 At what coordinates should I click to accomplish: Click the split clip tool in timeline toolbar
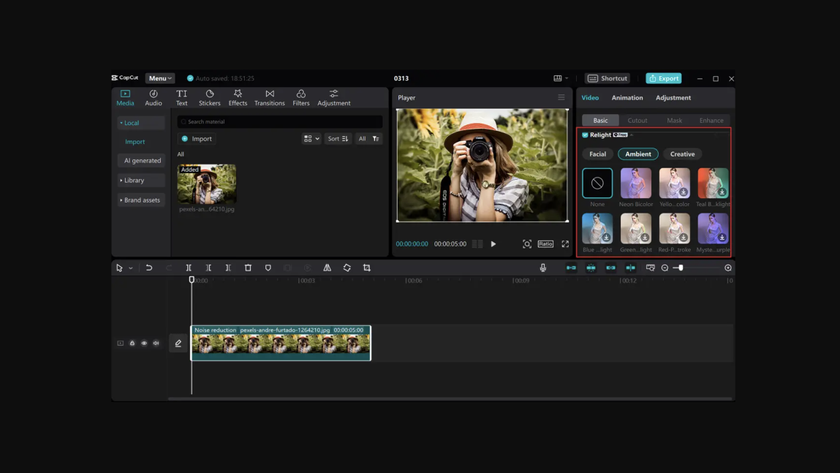[188, 268]
